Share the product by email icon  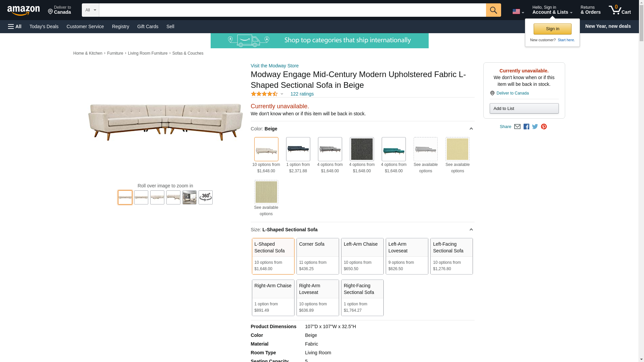coord(517,127)
